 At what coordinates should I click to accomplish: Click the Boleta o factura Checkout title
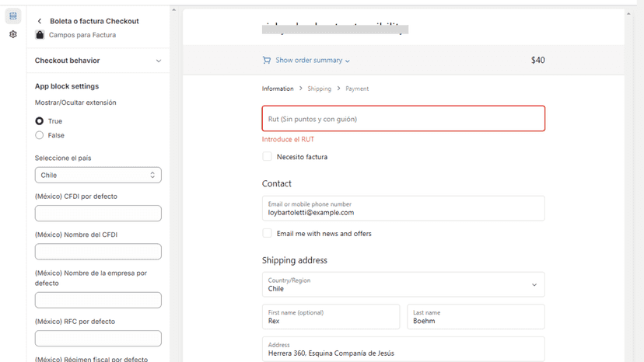point(94,21)
